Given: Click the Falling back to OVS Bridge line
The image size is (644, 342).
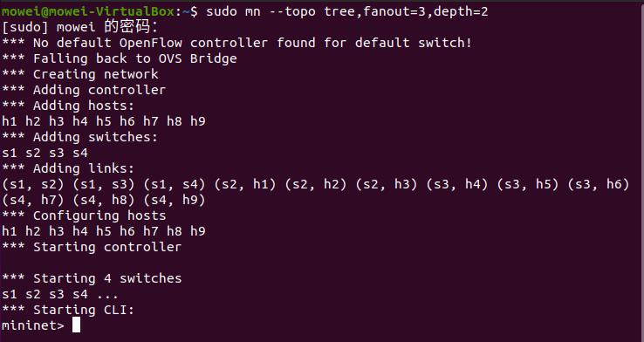Looking at the screenshot, I should tap(119, 58).
